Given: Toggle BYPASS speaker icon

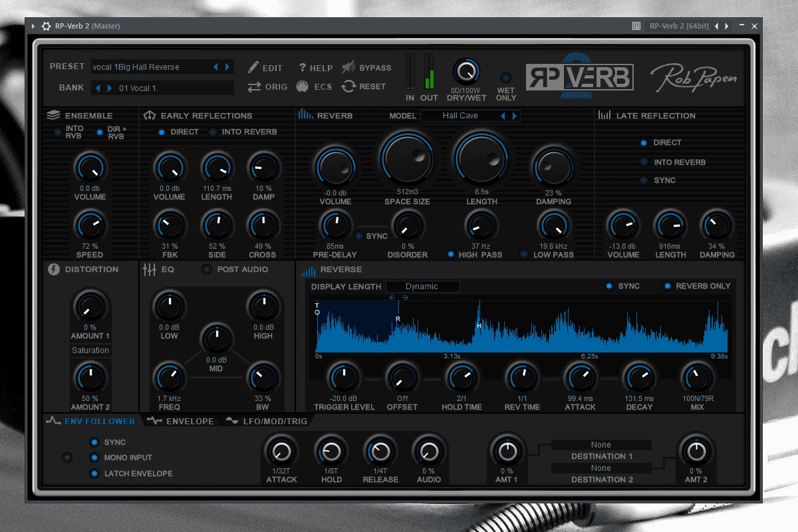Looking at the screenshot, I should 348,67.
